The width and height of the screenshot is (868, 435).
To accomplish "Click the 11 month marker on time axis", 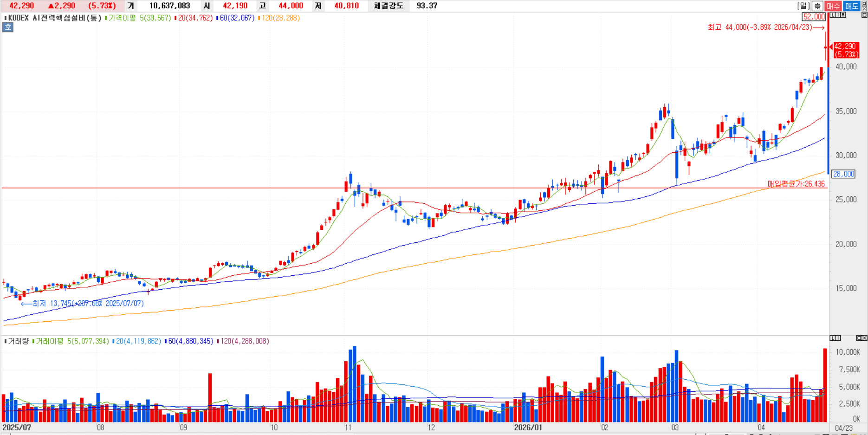I will pos(348,428).
